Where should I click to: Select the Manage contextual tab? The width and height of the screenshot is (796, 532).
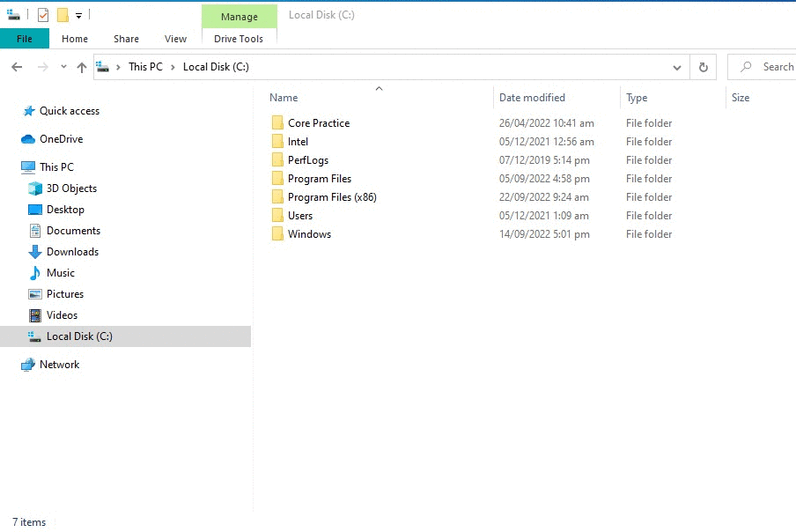point(240,16)
